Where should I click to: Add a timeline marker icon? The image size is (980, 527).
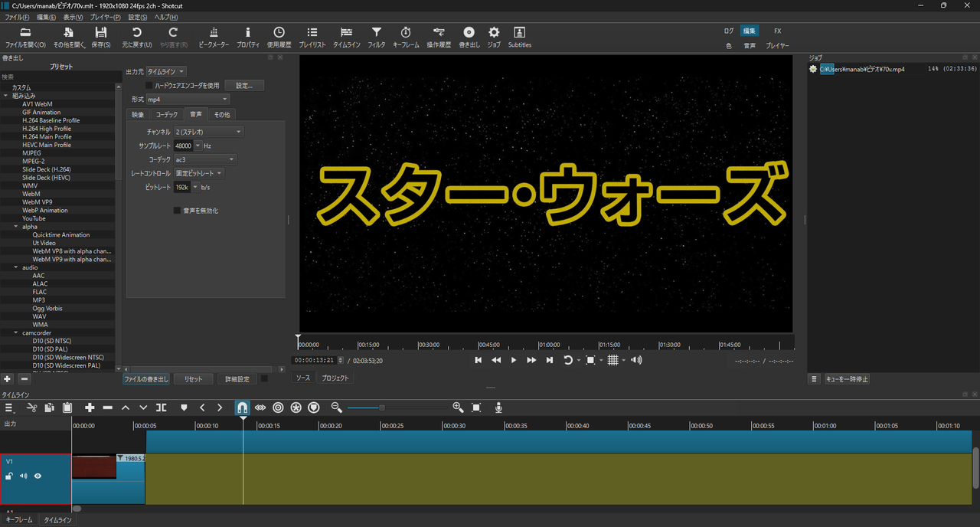(x=184, y=408)
